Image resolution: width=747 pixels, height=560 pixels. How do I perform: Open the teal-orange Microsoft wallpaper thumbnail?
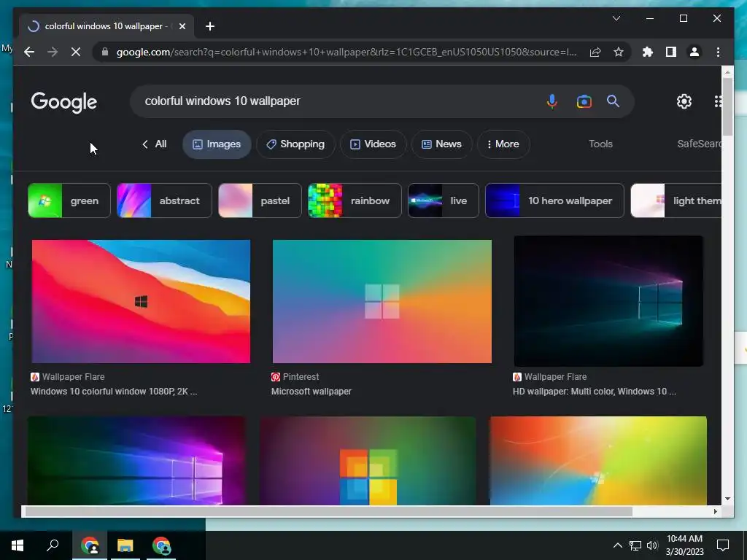click(x=382, y=301)
